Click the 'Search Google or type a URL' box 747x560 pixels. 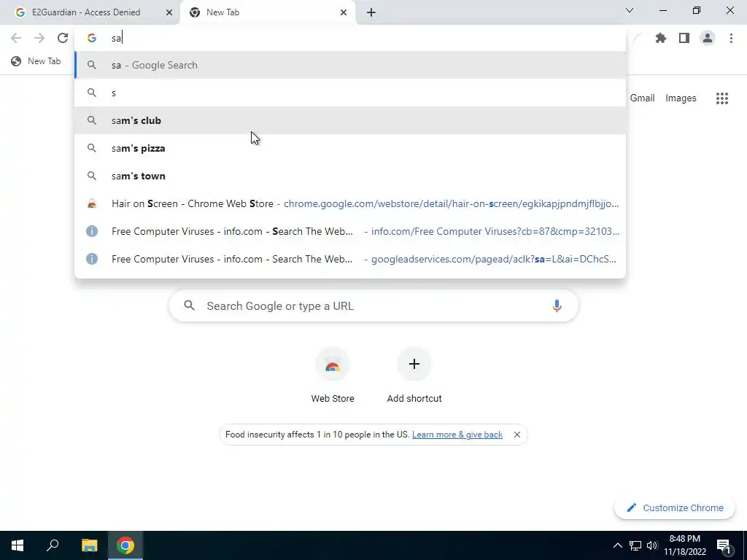[x=373, y=306]
